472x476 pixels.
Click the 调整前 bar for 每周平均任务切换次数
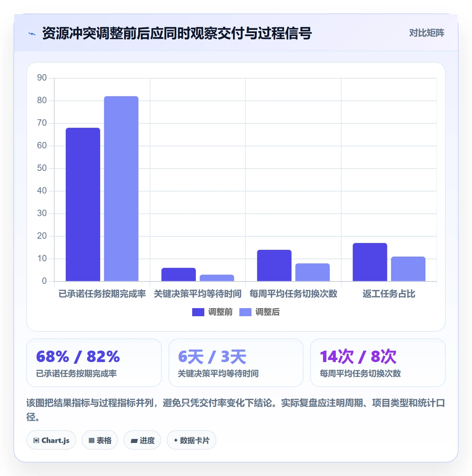274,265
